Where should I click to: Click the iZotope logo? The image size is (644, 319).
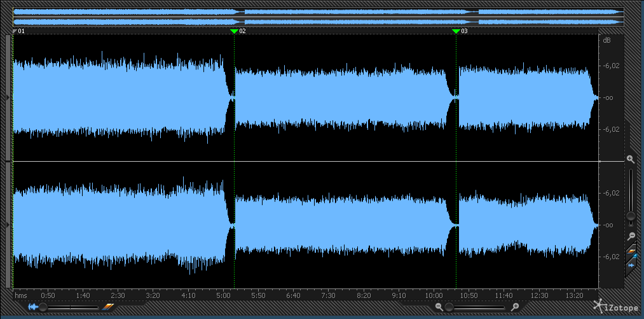click(x=615, y=307)
